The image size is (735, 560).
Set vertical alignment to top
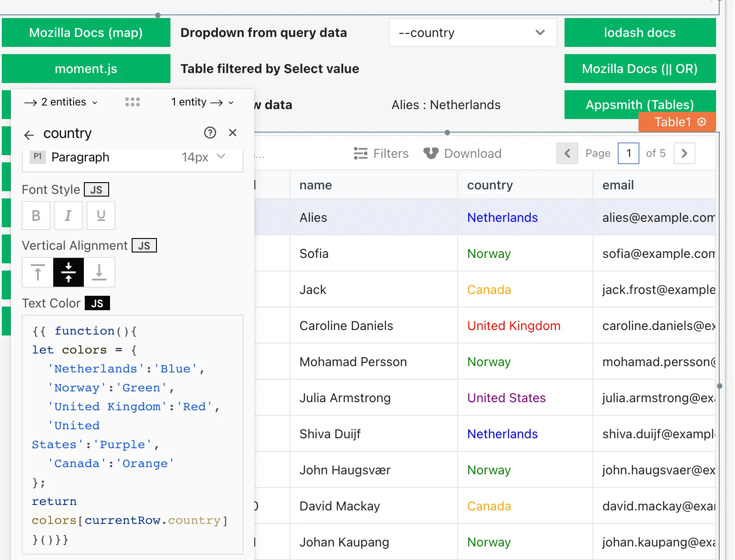[38, 272]
